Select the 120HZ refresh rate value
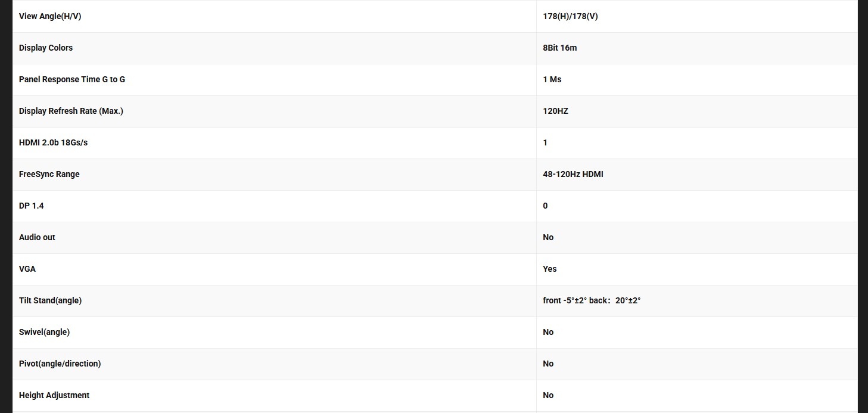868x413 pixels. pos(555,111)
